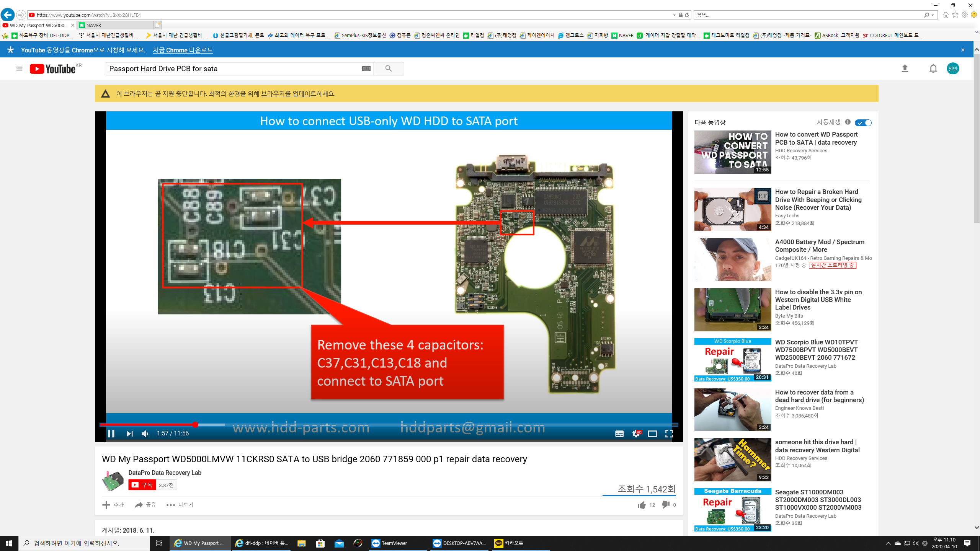980x551 pixels.
Task: Seek on the video progress bar
Action: pyautogui.click(x=389, y=424)
